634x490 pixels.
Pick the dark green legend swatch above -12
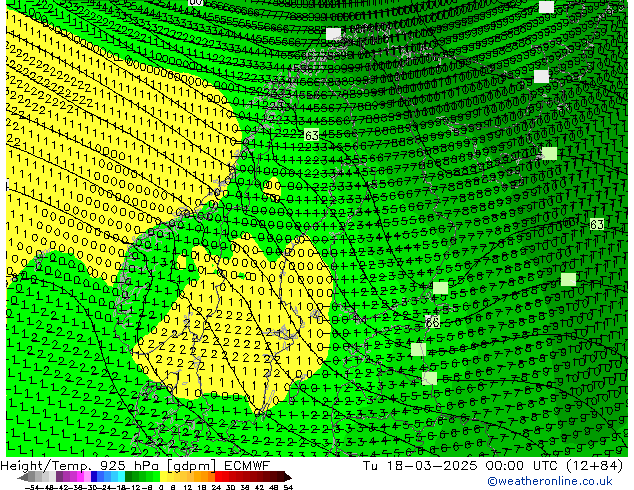coord(129,477)
